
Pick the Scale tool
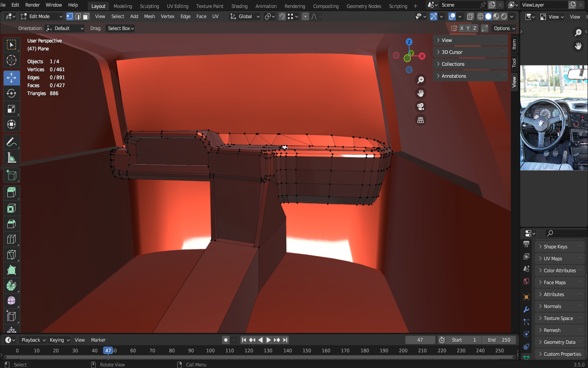click(11, 109)
